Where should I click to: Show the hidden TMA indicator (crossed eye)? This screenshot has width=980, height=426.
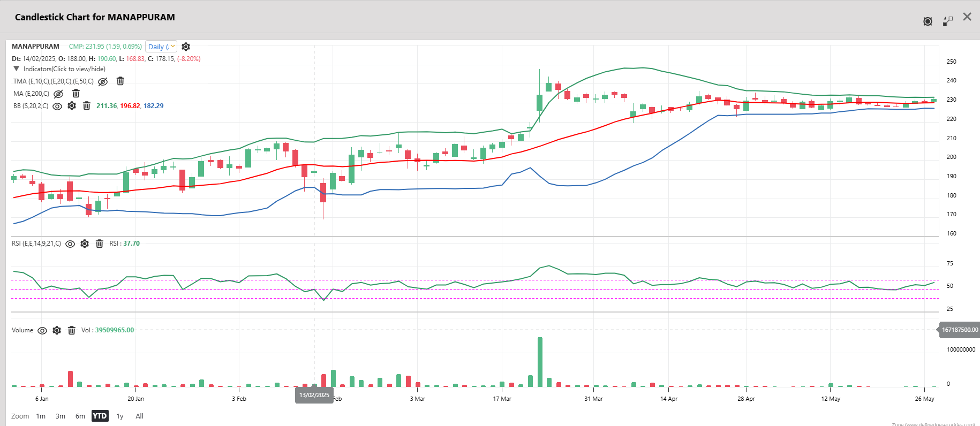[x=103, y=81]
